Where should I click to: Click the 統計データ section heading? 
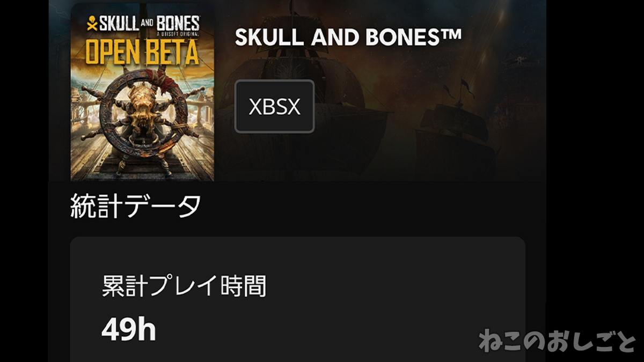point(136,206)
